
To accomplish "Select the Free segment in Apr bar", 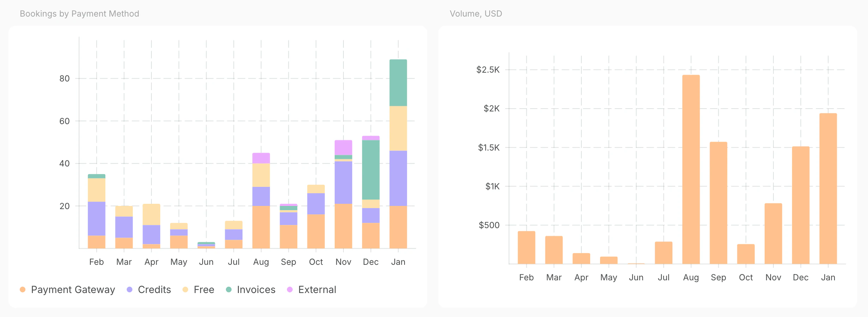I will click(151, 214).
